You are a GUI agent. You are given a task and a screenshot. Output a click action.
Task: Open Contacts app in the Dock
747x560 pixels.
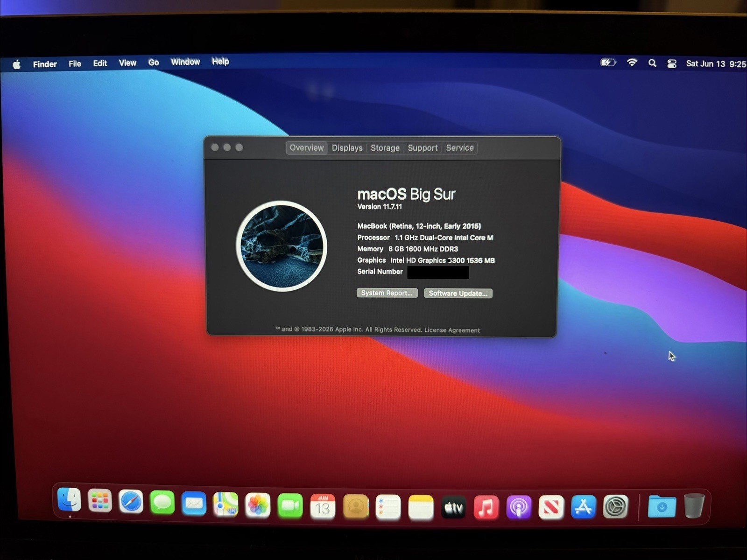[356, 507]
